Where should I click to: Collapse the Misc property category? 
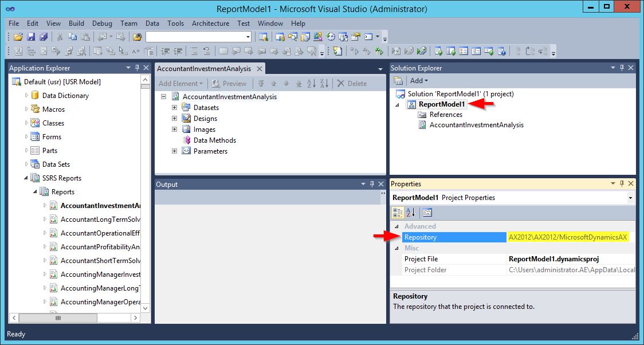pyautogui.click(x=396, y=248)
